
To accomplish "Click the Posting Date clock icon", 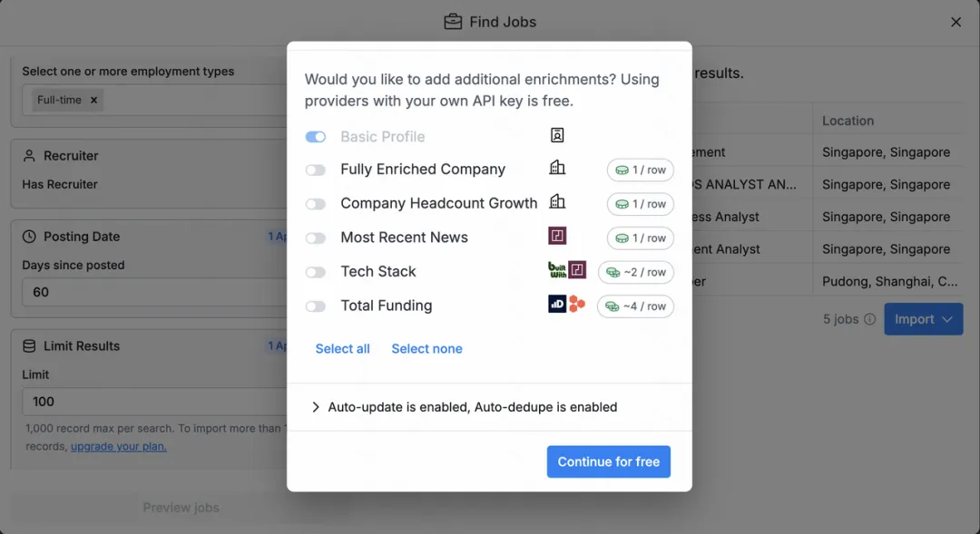I will [29, 237].
